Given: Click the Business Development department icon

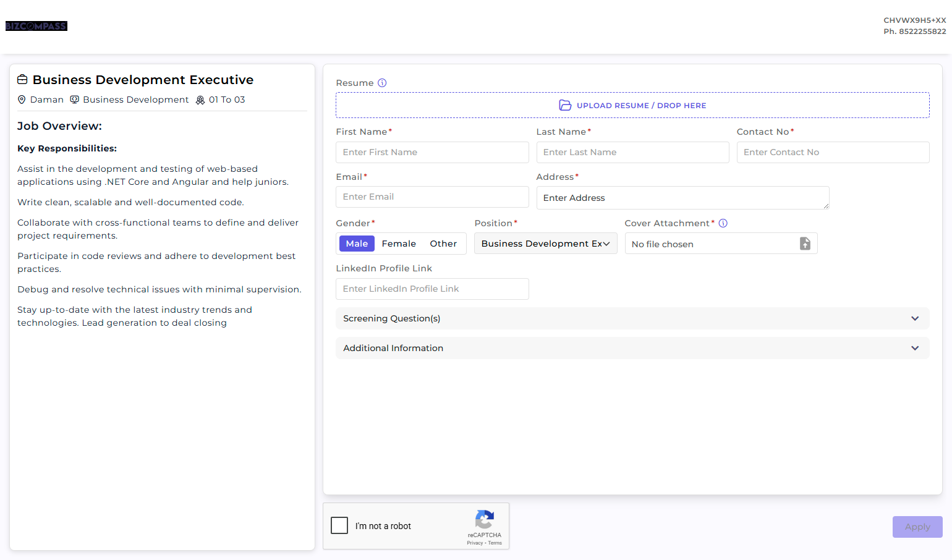Looking at the screenshot, I should [x=74, y=100].
